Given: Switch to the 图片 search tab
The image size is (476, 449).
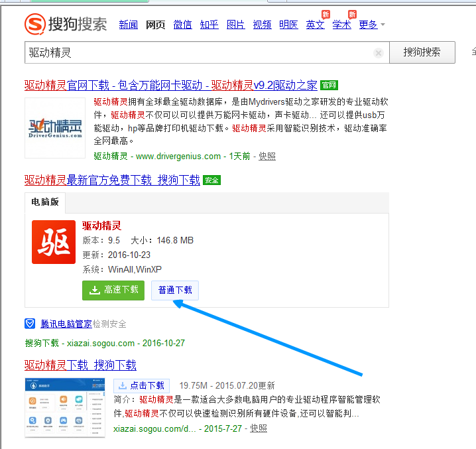Looking at the screenshot, I should (x=236, y=25).
